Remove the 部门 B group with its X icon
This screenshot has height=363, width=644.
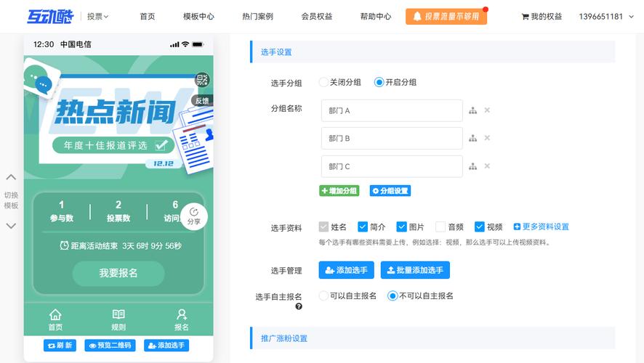487,138
